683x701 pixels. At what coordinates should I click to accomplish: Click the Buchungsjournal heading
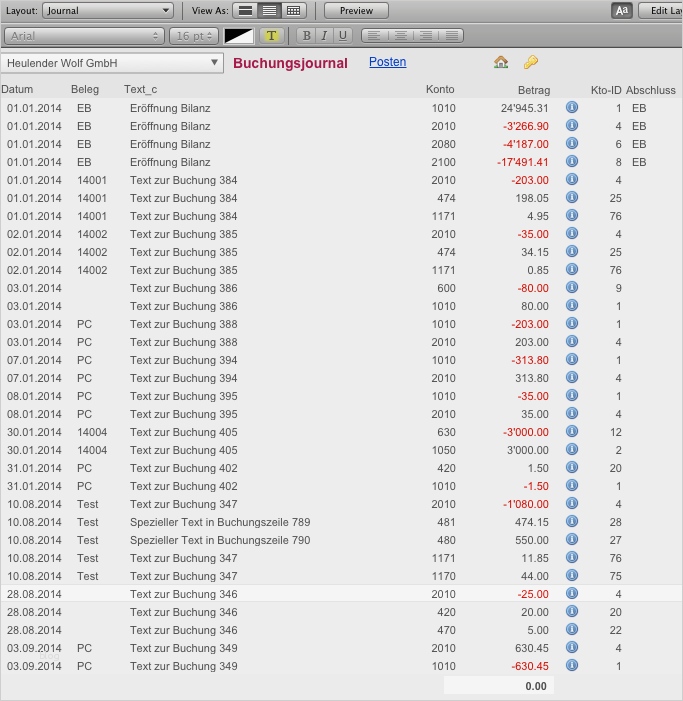pos(290,63)
